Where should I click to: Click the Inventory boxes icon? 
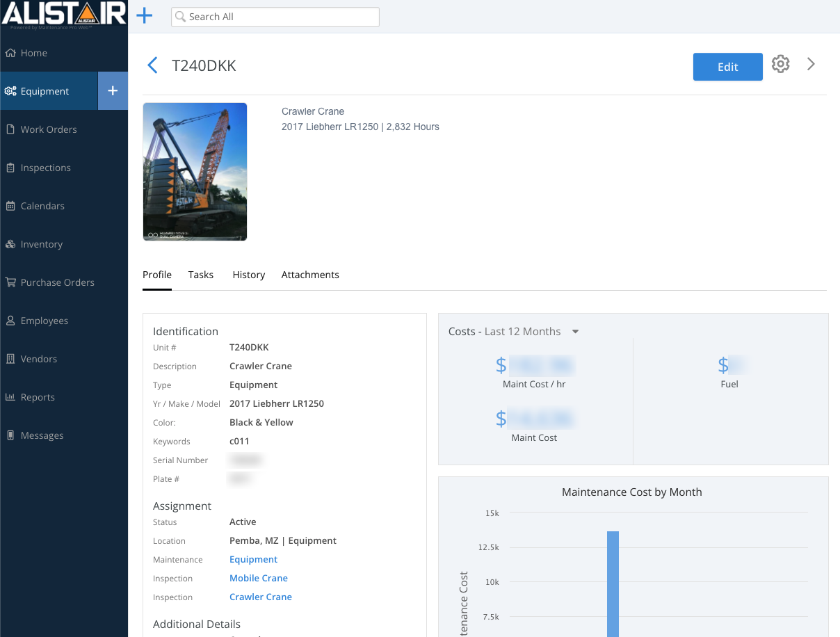point(10,244)
